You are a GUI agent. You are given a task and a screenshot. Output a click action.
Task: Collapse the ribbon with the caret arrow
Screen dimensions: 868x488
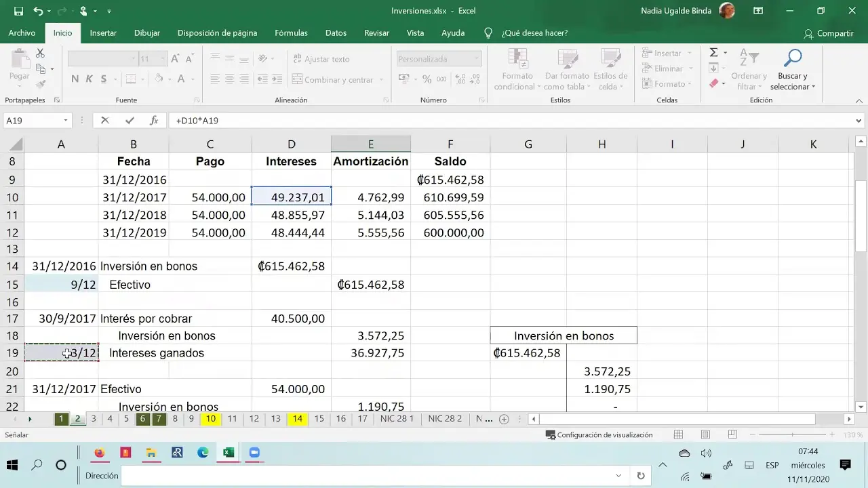coord(859,100)
